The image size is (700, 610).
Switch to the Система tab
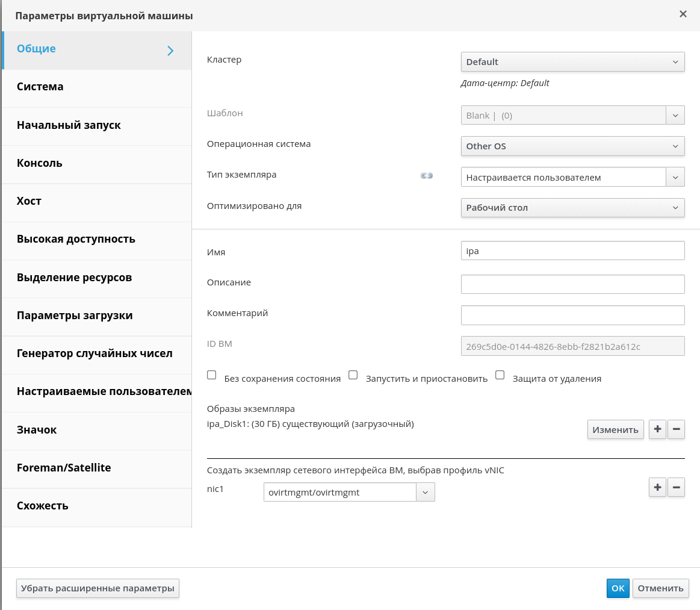pyautogui.click(x=40, y=87)
